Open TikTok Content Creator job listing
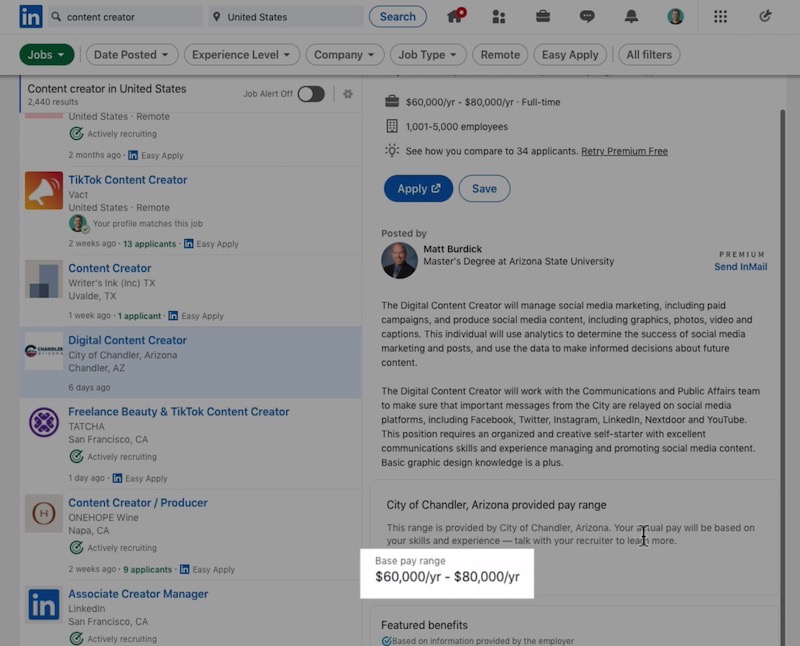The width and height of the screenshot is (800, 646). pyautogui.click(x=128, y=180)
